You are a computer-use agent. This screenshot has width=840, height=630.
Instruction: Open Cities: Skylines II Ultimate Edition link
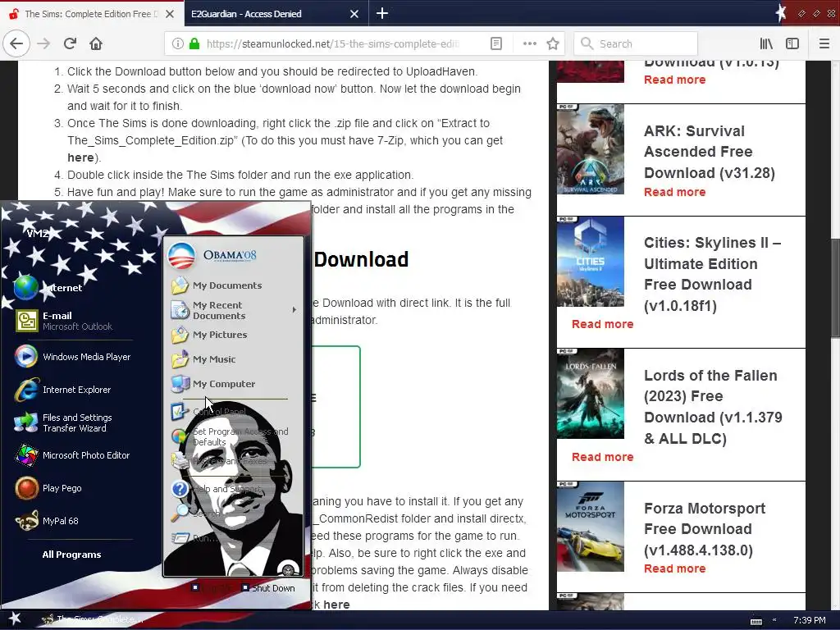pos(713,274)
